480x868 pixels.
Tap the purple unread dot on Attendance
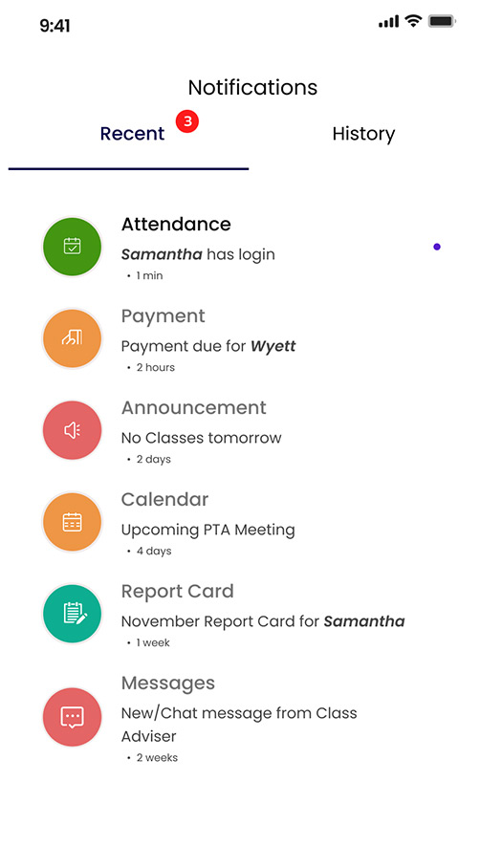(x=437, y=247)
